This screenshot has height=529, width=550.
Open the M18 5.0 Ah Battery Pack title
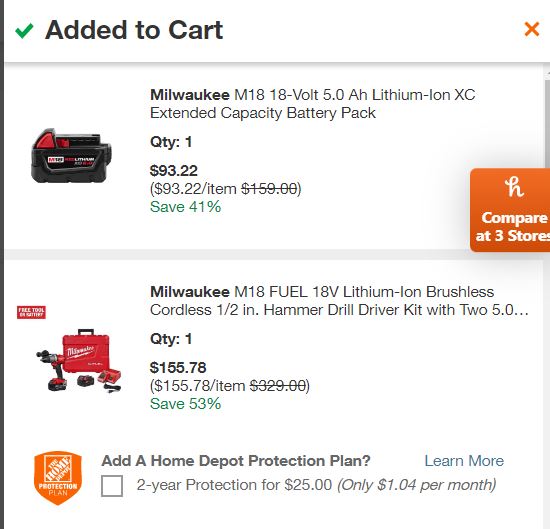click(x=313, y=104)
